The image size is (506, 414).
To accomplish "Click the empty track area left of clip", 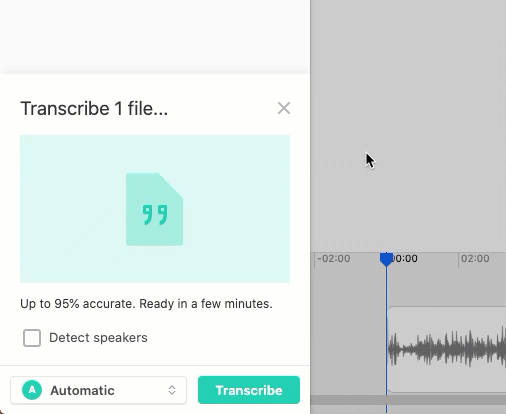I will pyautogui.click(x=348, y=349).
